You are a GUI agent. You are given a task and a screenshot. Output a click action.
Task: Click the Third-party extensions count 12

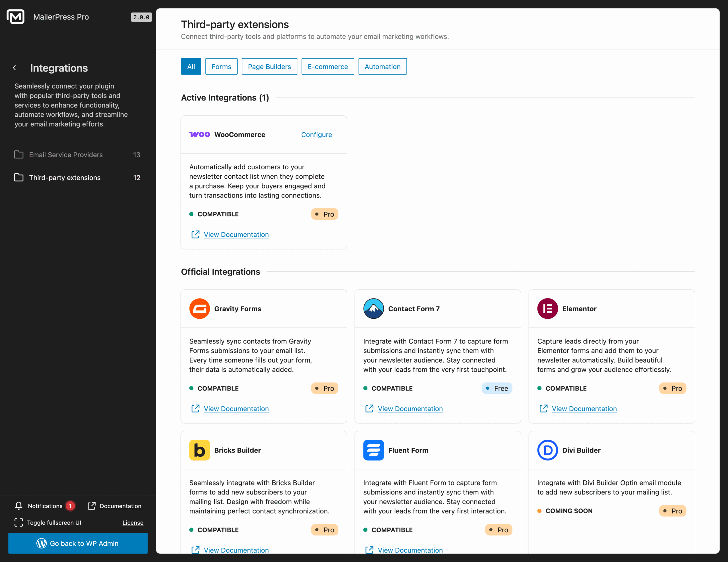(x=137, y=178)
